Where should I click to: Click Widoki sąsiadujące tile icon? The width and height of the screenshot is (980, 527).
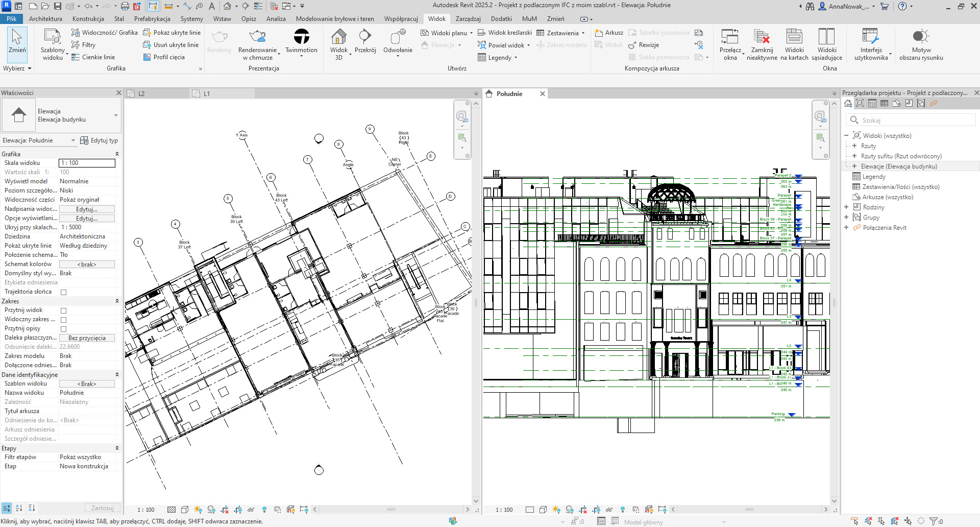pyautogui.click(x=826, y=37)
